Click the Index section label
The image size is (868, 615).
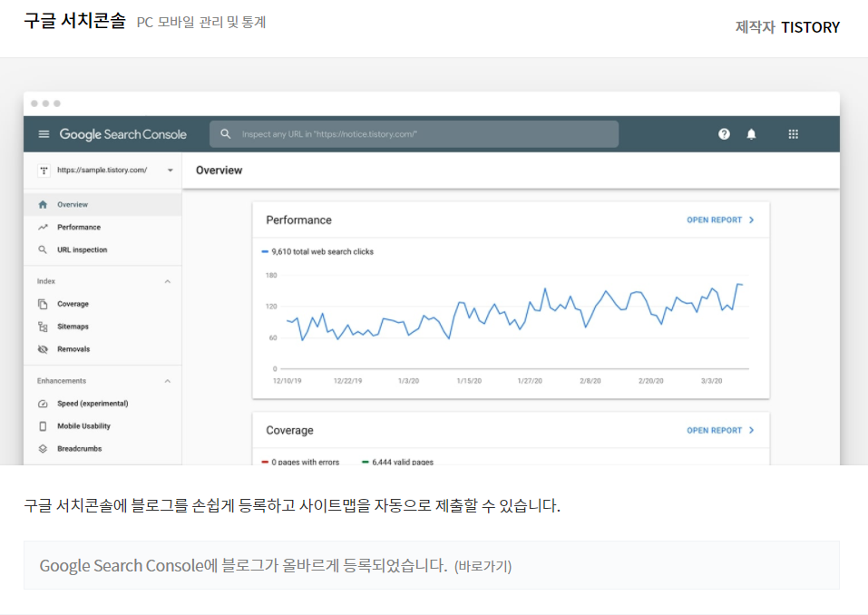coord(46,282)
